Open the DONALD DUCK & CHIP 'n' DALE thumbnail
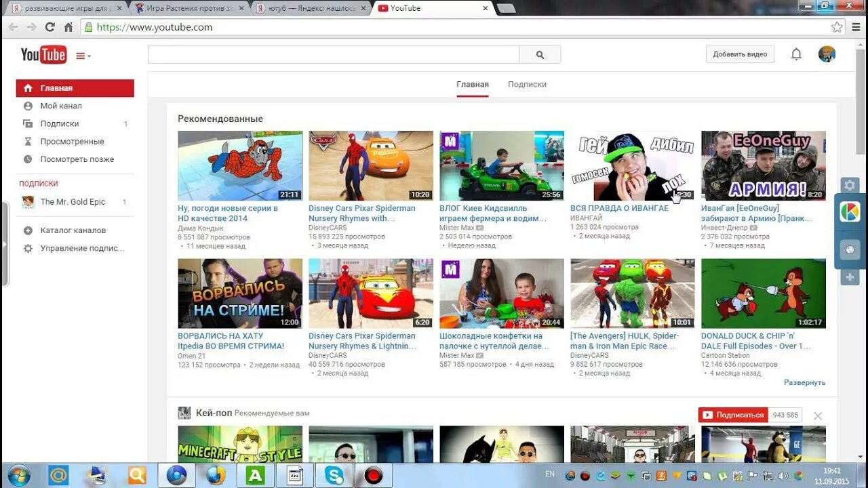Screen dimensions: 868x488 tap(764, 293)
